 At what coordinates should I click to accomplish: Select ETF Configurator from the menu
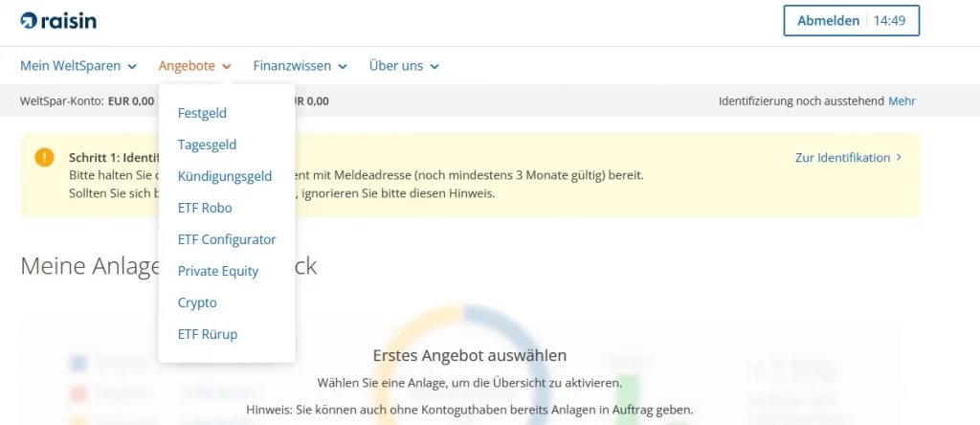(227, 239)
